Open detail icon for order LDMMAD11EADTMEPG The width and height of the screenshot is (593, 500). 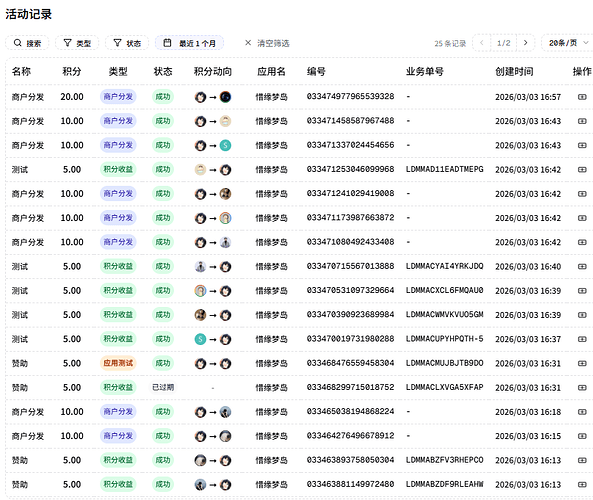click(x=582, y=169)
